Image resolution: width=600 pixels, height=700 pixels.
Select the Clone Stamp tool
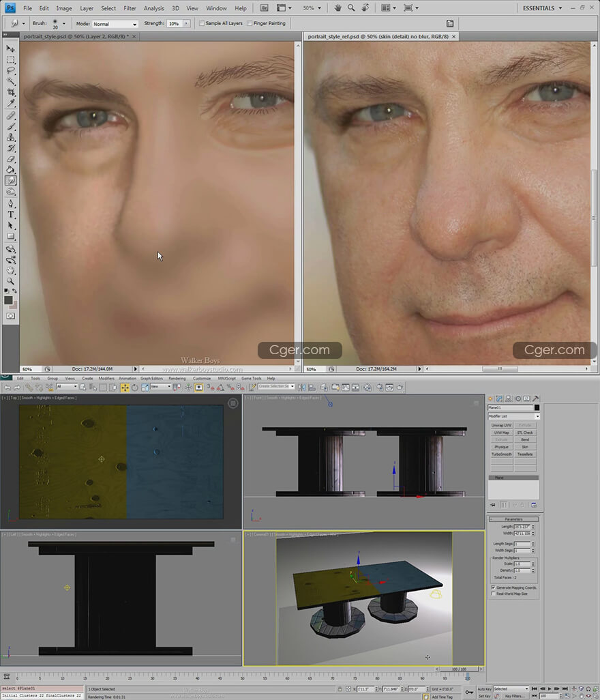click(x=11, y=138)
